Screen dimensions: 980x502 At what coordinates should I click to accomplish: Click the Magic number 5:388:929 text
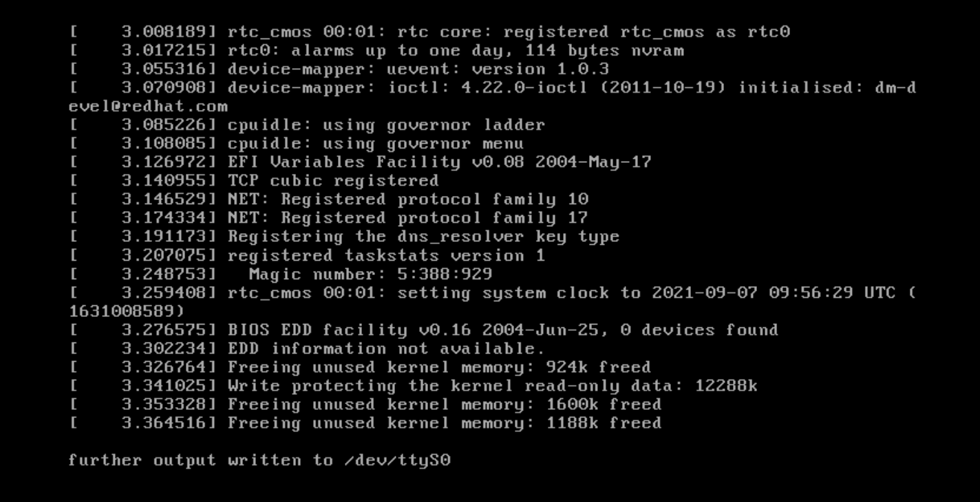[x=370, y=274]
